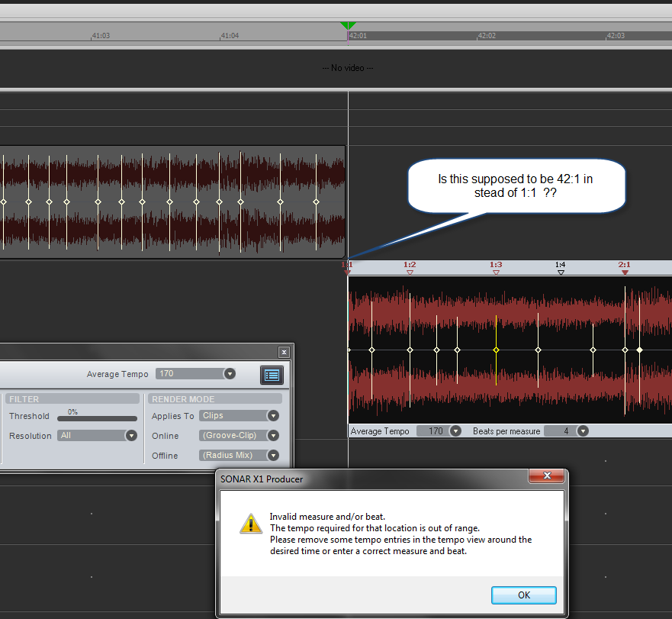Click OK in the SONAR error dialog

[x=523, y=595]
